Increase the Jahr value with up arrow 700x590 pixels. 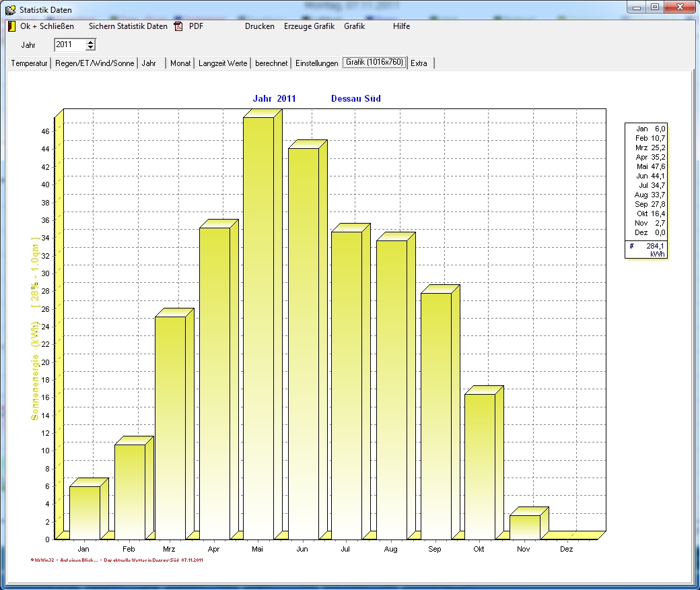[x=91, y=42]
